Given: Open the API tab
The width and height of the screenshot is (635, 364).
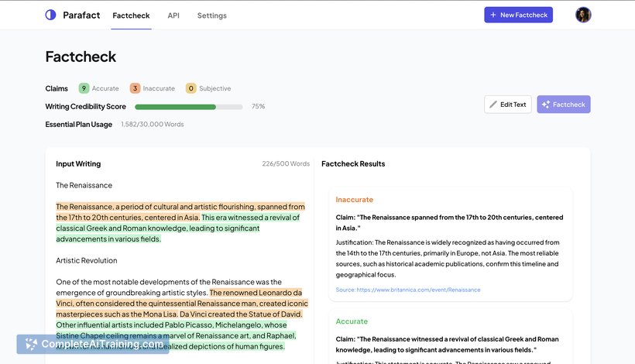Looking at the screenshot, I should (x=173, y=15).
